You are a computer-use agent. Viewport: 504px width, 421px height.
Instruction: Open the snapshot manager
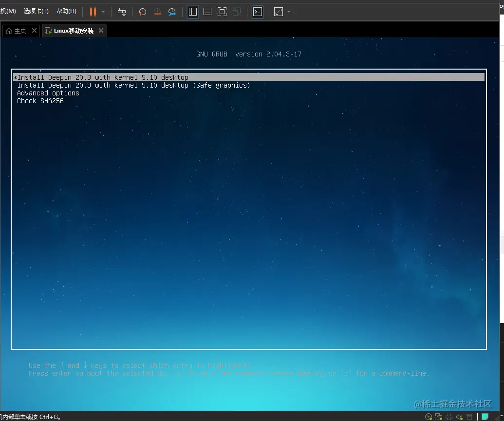click(172, 12)
